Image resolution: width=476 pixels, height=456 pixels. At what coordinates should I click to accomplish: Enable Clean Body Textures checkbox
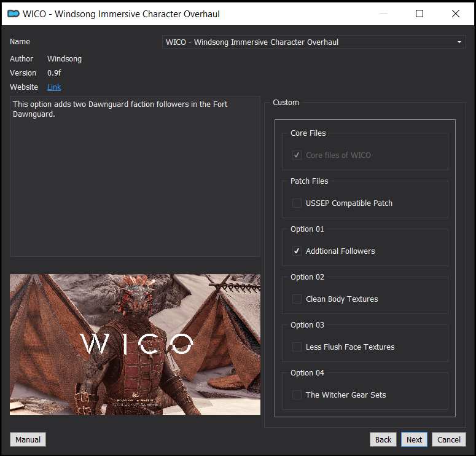click(297, 299)
